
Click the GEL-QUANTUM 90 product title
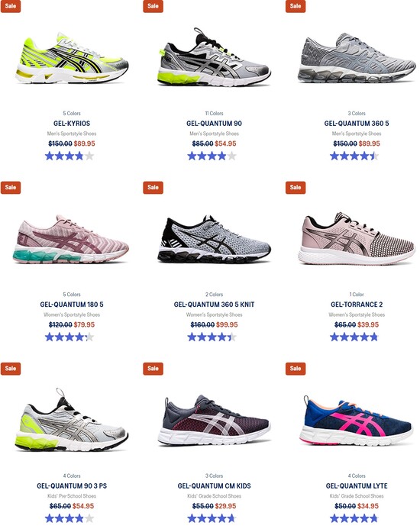click(214, 124)
